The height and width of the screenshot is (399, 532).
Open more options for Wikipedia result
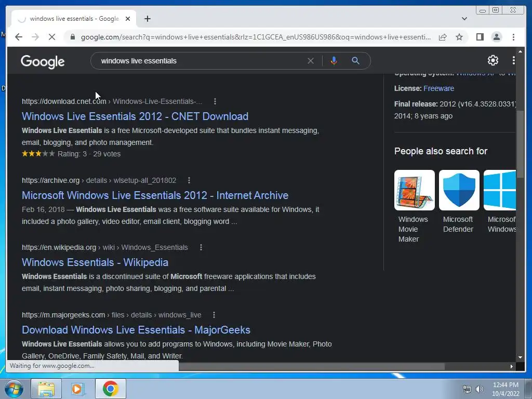tap(201, 247)
